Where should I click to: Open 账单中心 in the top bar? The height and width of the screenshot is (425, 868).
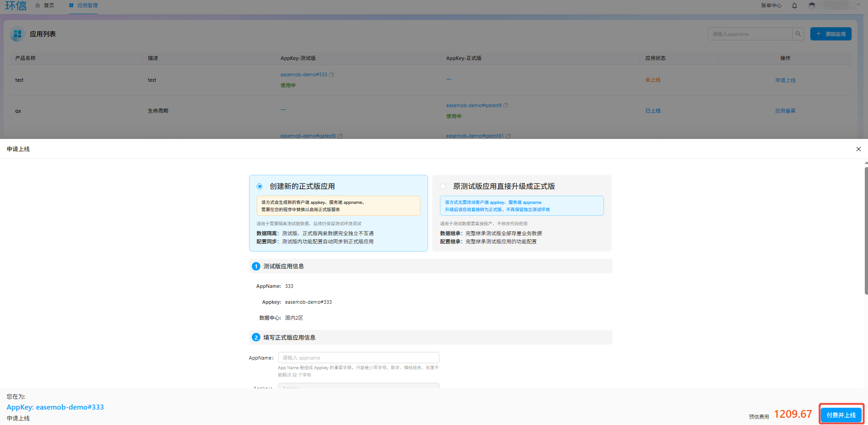pos(771,5)
